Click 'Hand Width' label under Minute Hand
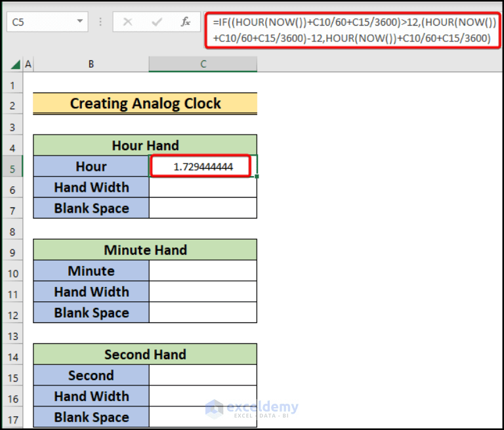Image resolution: width=504 pixels, height=430 pixels. pyautogui.click(x=91, y=291)
